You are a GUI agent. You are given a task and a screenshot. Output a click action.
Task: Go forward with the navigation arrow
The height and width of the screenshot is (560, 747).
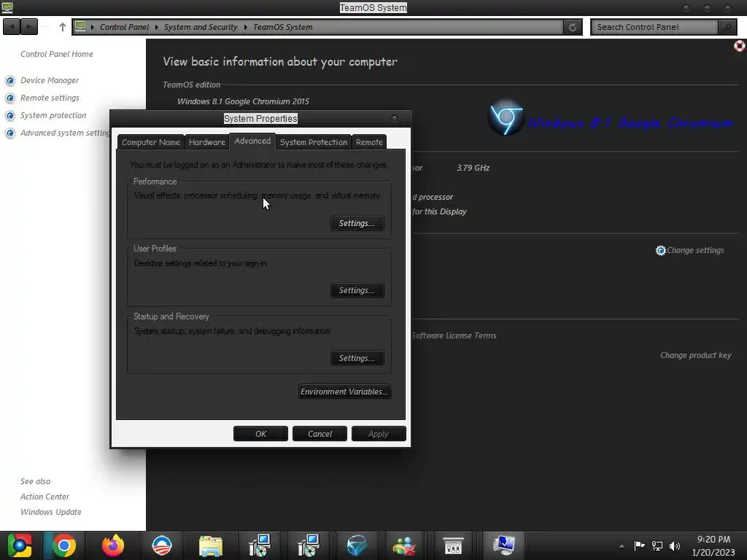pos(29,27)
